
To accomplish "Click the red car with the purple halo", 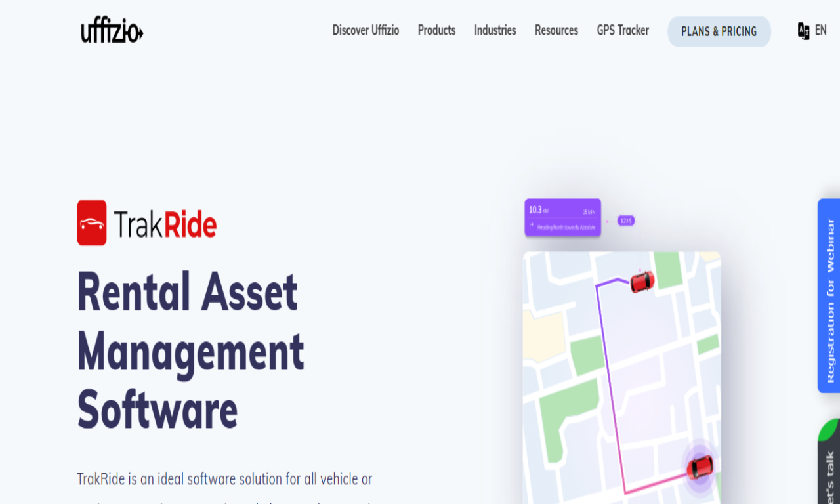I will (700, 468).
